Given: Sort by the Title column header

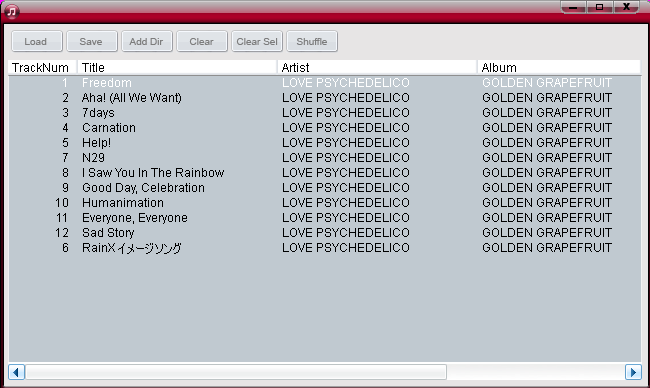Looking at the screenshot, I should click(177, 68).
